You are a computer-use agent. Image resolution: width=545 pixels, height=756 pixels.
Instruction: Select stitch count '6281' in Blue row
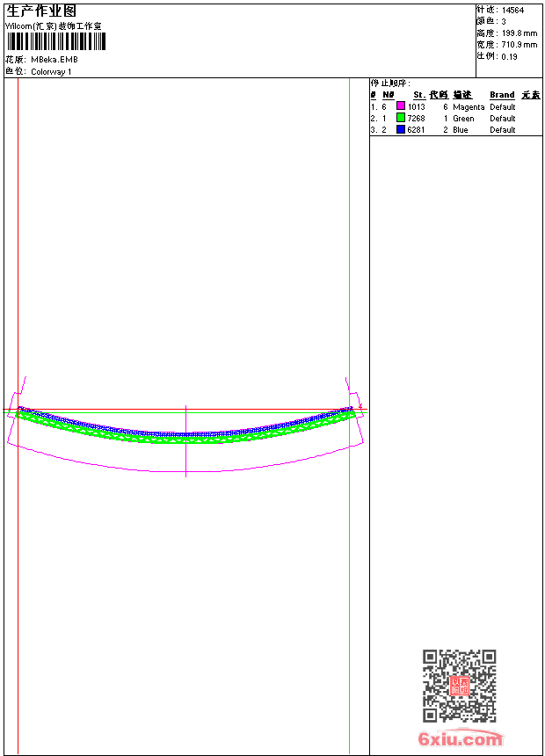[x=417, y=130]
